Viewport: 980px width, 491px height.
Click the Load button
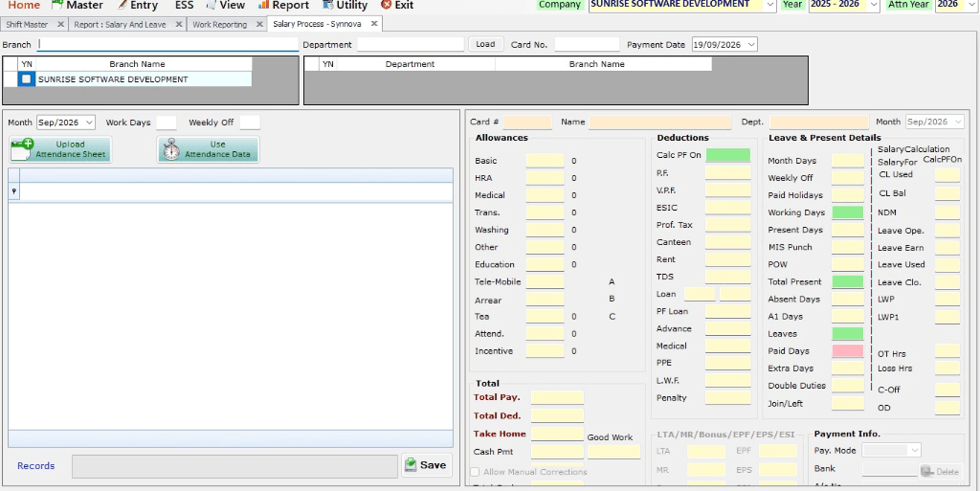(485, 44)
